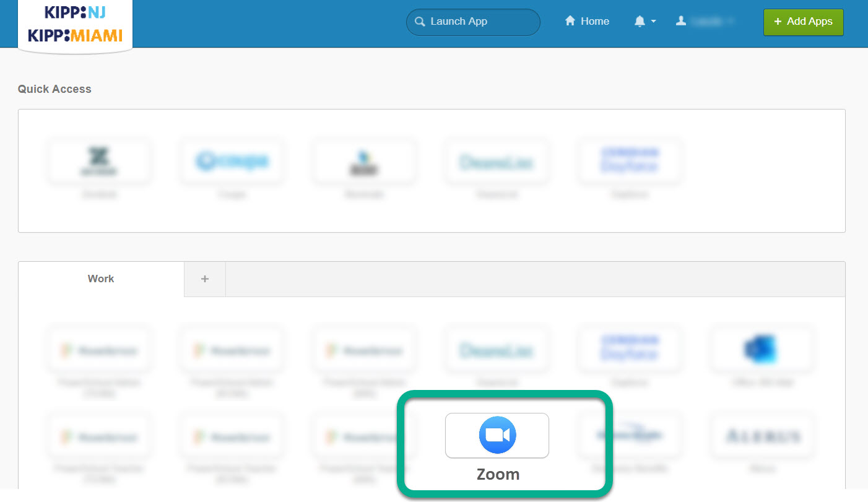Launch the Zoom app tile
Image resolution: width=868 pixels, height=502 pixels.
tap(497, 436)
